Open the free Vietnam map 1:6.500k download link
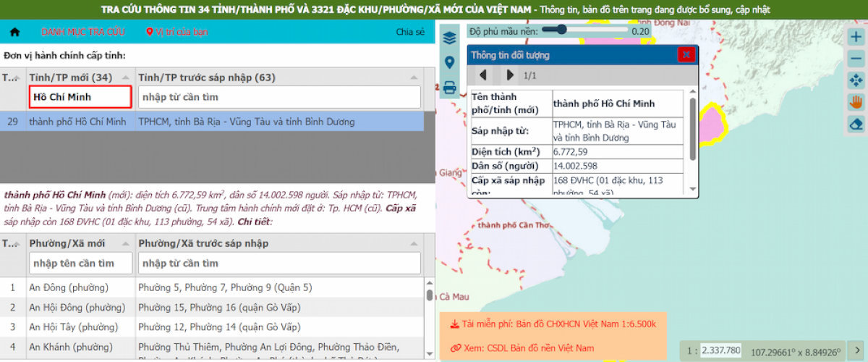This screenshot has width=868, height=362. click(x=553, y=324)
